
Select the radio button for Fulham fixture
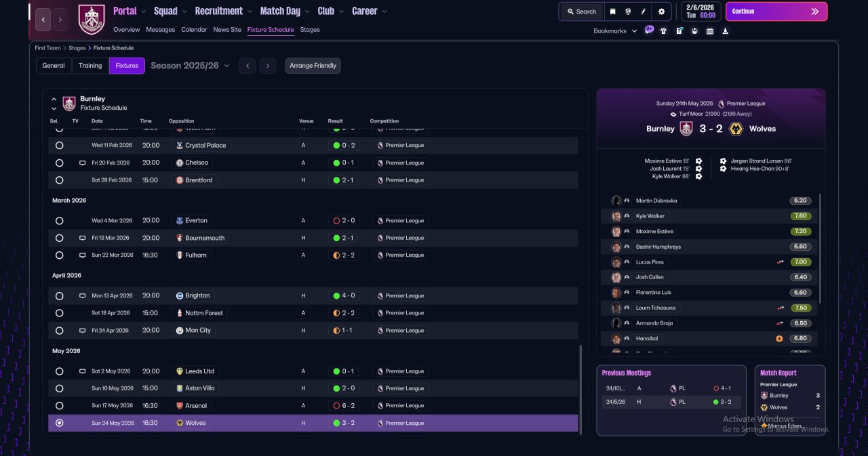click(x=60, y=255)
